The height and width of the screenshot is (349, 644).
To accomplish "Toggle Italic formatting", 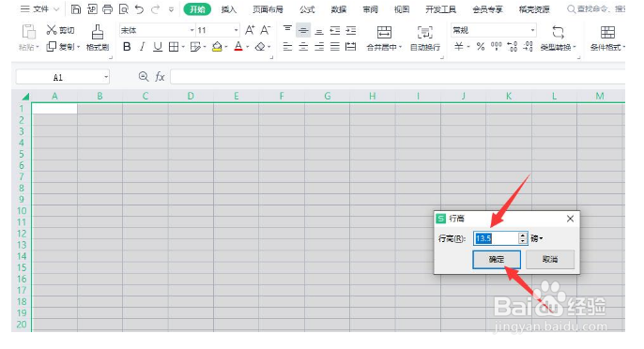I will (x=142, y=47).
